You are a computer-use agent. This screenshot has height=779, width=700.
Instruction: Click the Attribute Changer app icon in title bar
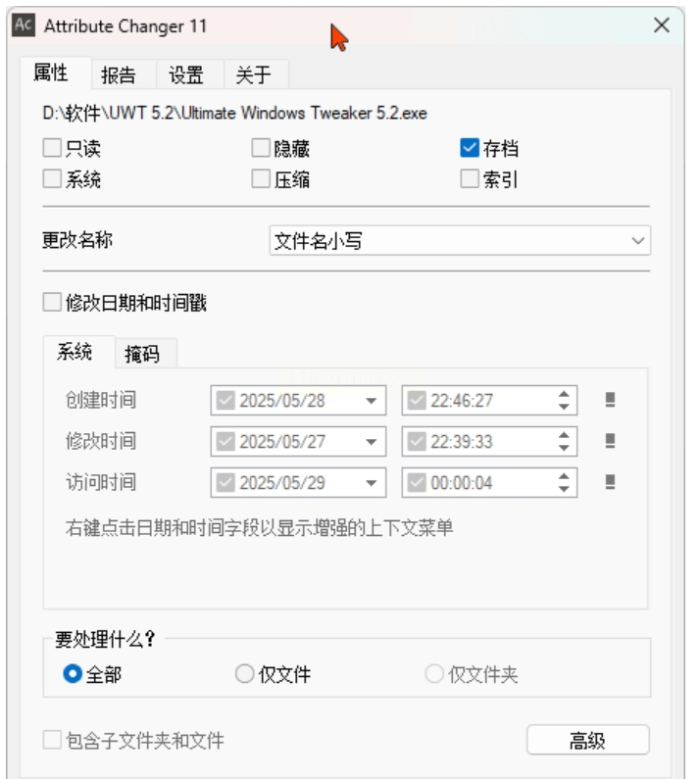point(24,26)
